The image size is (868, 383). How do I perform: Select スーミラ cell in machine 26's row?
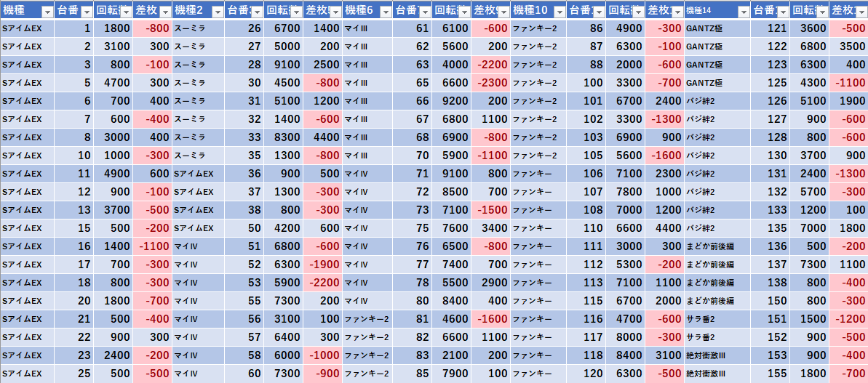(198, 28)
